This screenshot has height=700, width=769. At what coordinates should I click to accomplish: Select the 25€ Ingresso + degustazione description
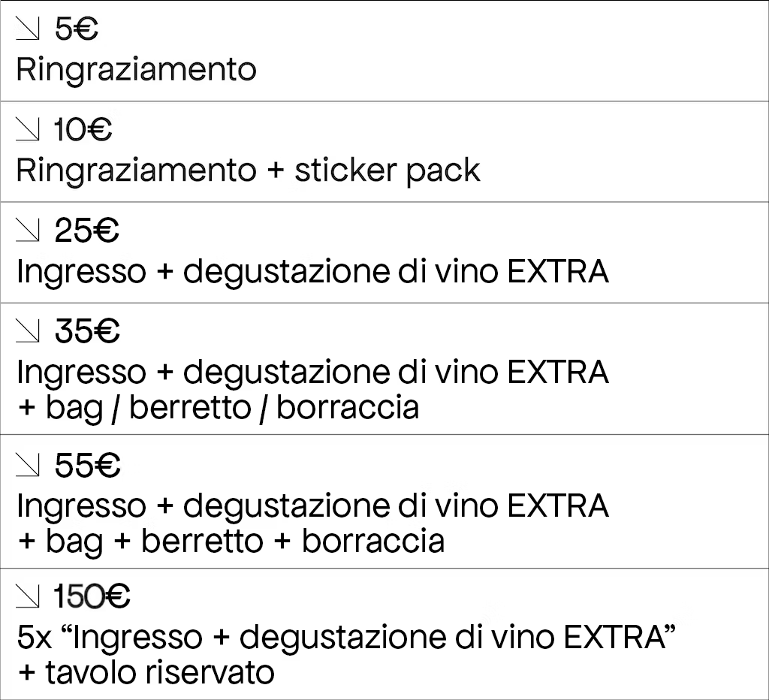click(x=313, y=272)
